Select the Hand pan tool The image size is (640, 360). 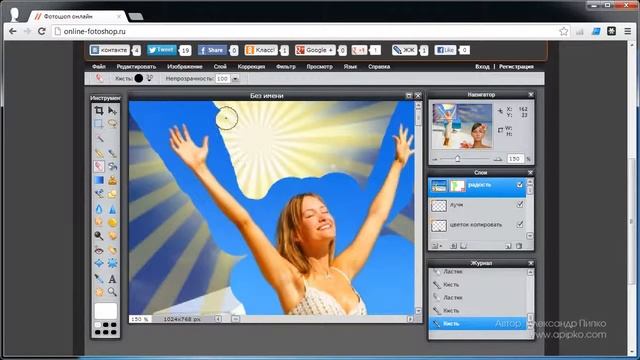coord(99,292)
